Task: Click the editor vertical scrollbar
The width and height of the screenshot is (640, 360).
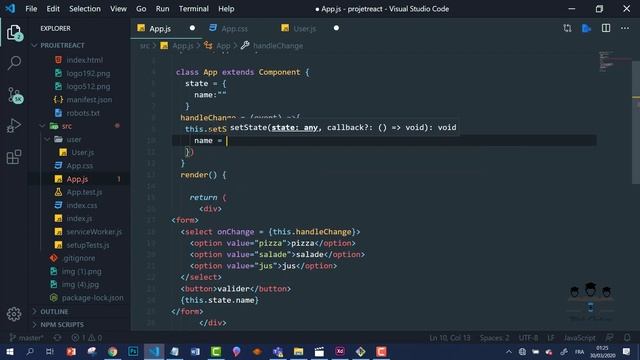Action: point(636,122)
